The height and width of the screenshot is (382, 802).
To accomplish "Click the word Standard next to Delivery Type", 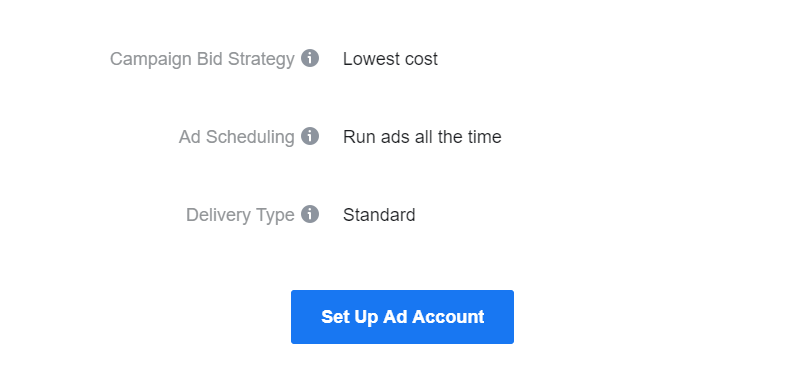I will [x=379, y=215].
